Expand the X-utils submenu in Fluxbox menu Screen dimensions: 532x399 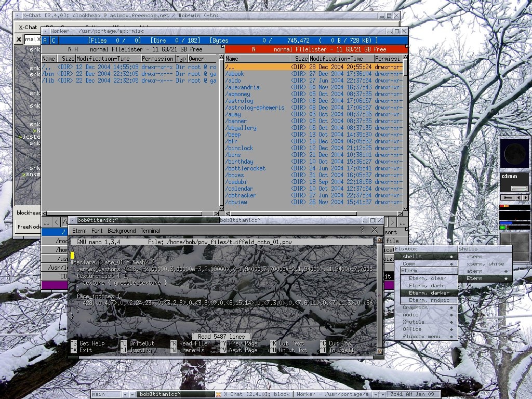pyautogui.click(x=426, y=322)
